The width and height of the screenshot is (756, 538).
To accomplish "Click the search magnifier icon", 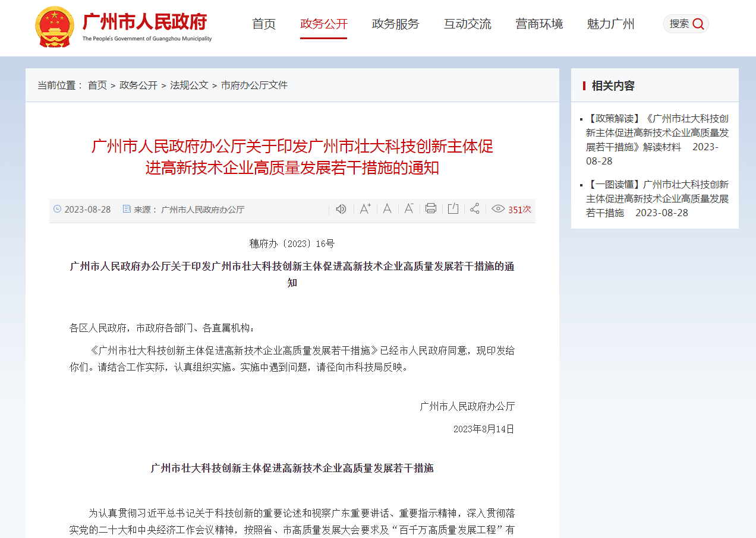I will [698, 24].
